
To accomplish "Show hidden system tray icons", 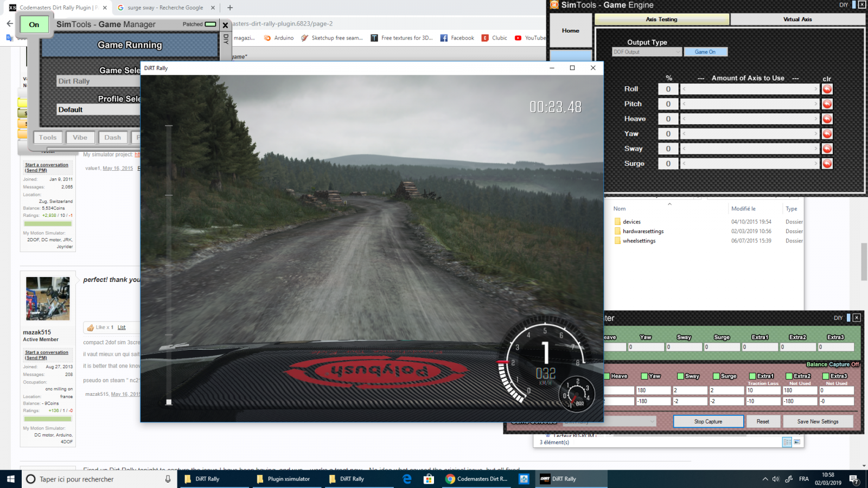I will [x=765, y=479].
